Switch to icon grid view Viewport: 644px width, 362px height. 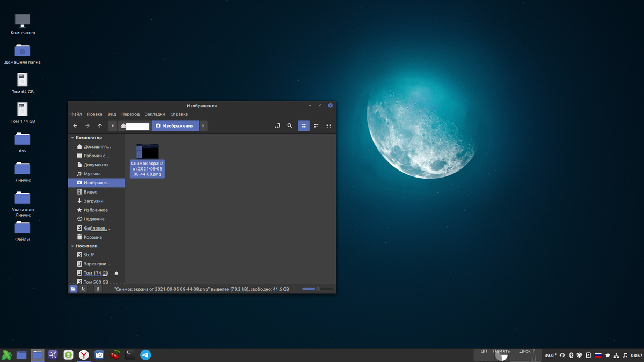[304, 125]
